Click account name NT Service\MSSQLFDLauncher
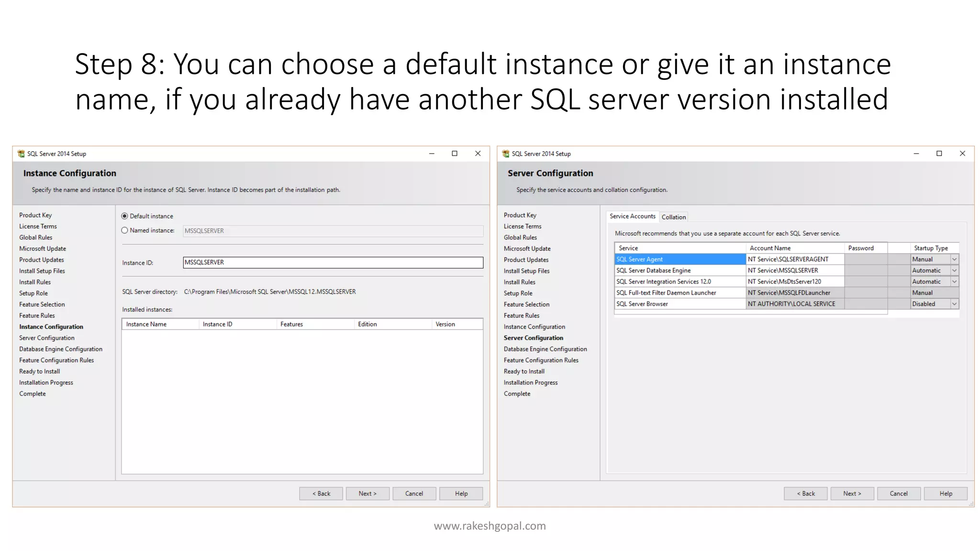Viewport: 980px width, 551px height. pos(795,293)
